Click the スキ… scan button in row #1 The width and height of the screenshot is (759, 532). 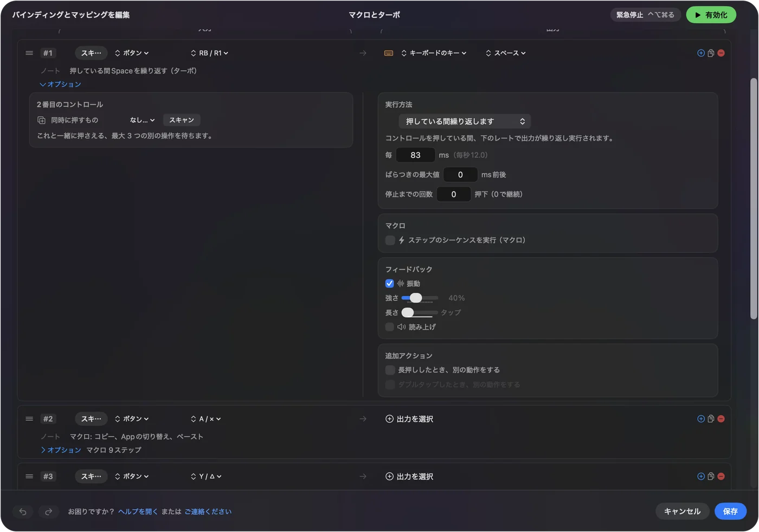pyautogui.click(x=91, y=53)
